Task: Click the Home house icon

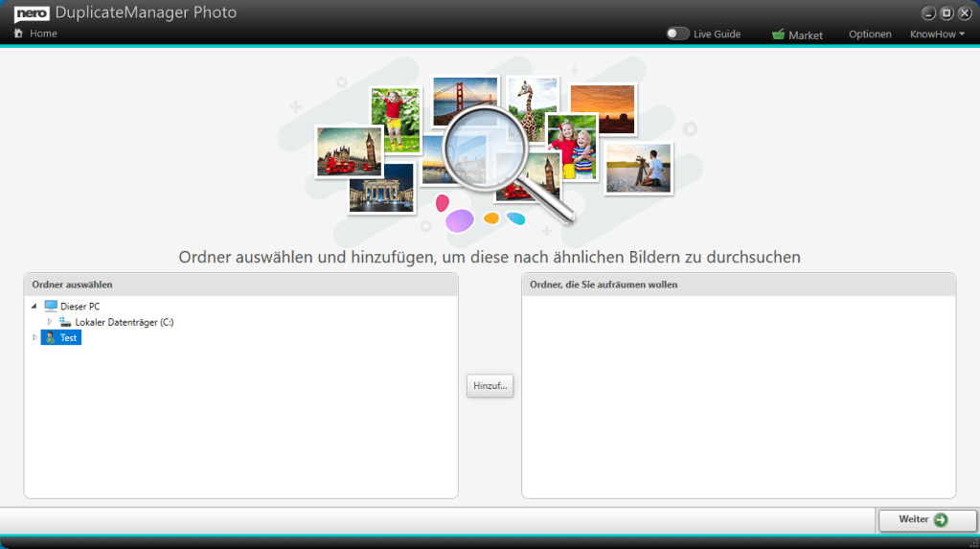Action: [18, 34]
